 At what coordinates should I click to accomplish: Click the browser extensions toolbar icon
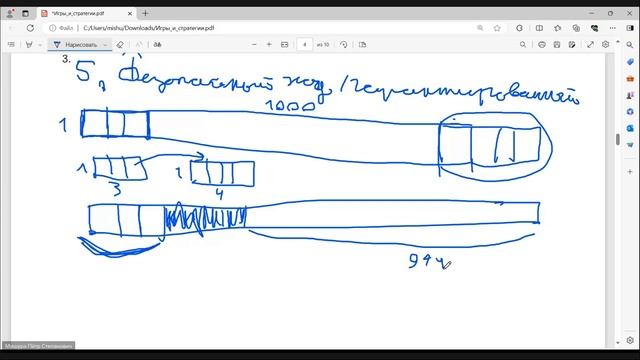(519, 28)
